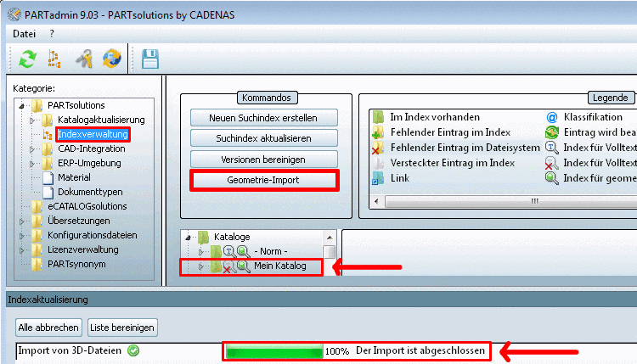Expand the Lizenzverwaltung node
Screen dimensions: 637x364
click(22, 250)
